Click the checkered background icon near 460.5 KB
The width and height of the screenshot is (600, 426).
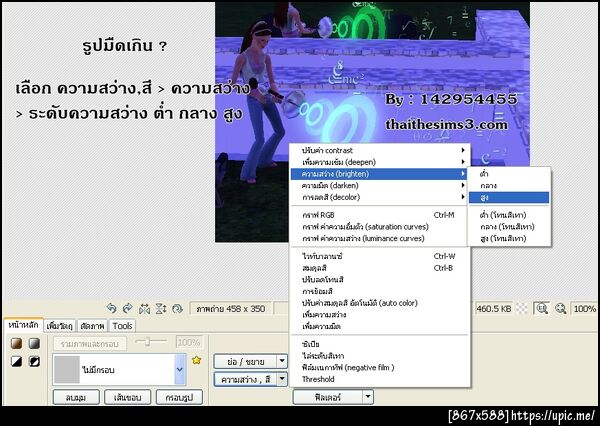pos(522,308)
